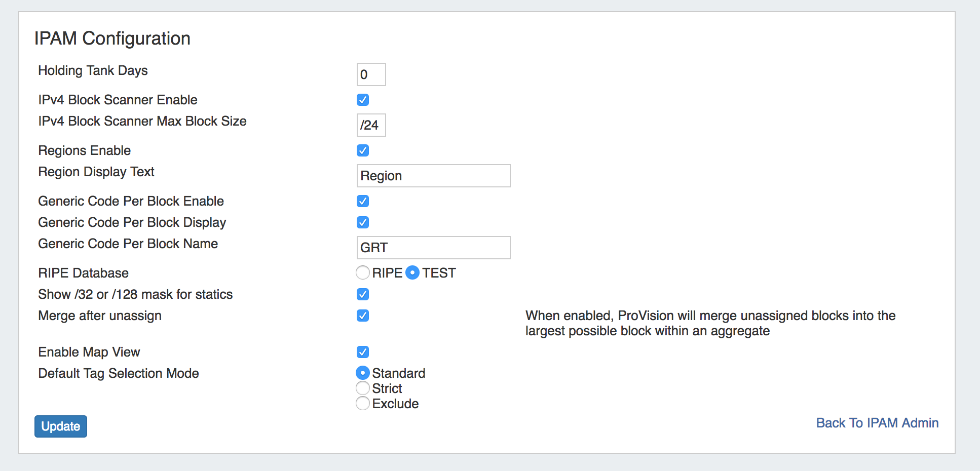980x471 pixels.
Task: Click the IPv4 Block Scanner Max Block Size field
Action: 371,125
